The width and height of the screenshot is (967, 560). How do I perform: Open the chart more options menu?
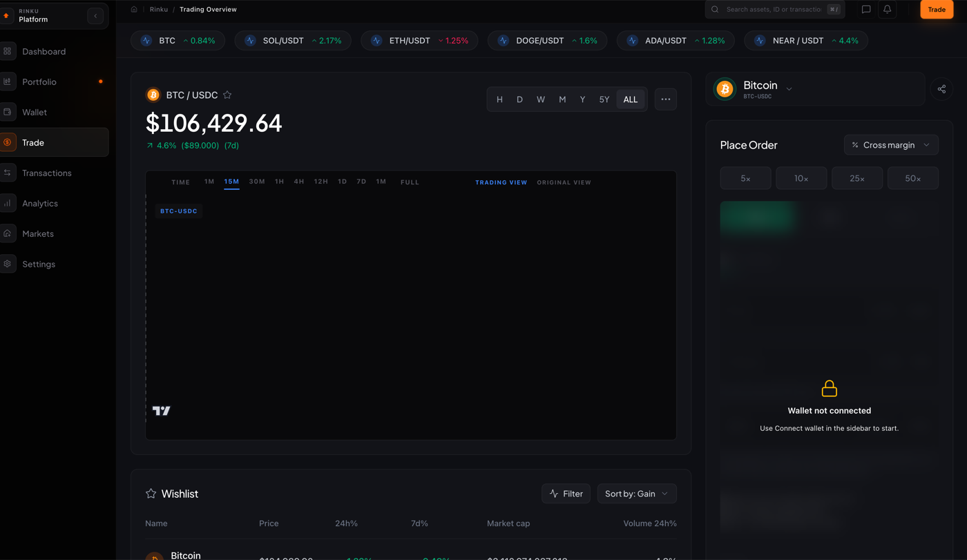coord(666,99)
